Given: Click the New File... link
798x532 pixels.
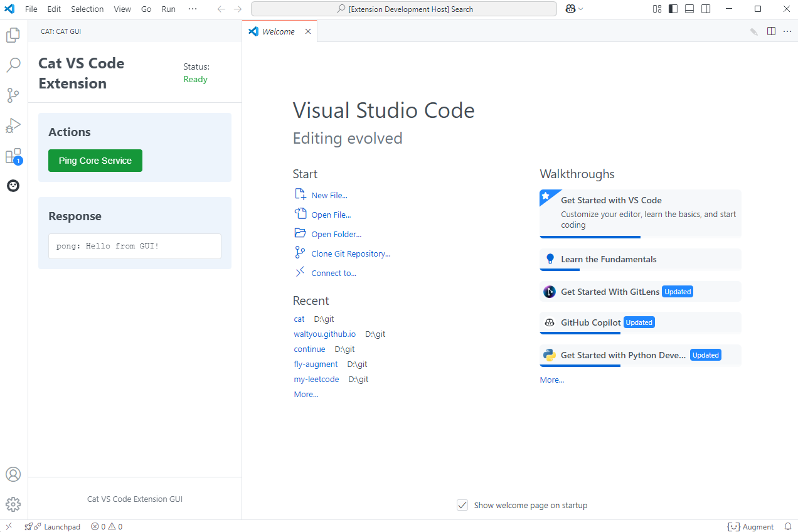Looking at the screenshot, I should tap(329, 195).
